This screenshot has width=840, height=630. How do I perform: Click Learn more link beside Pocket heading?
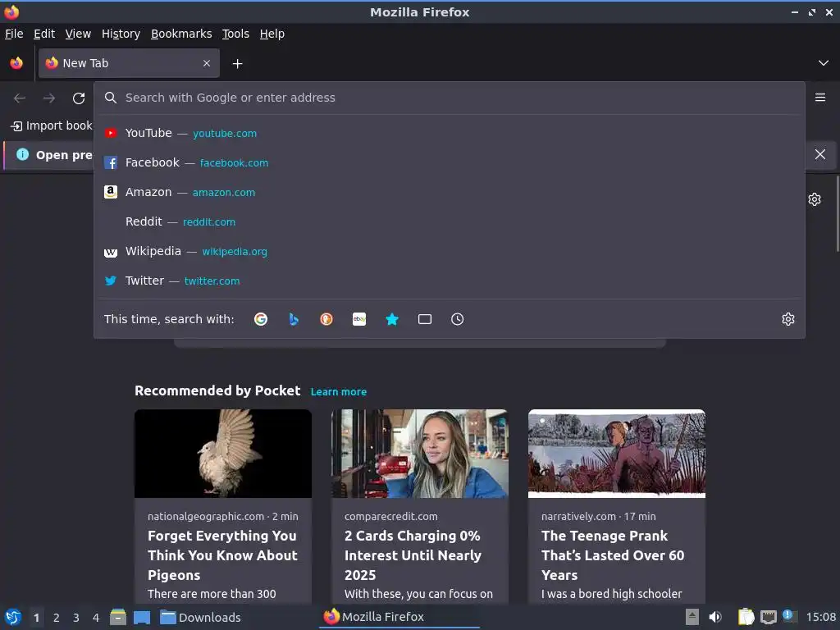point(339,391)
